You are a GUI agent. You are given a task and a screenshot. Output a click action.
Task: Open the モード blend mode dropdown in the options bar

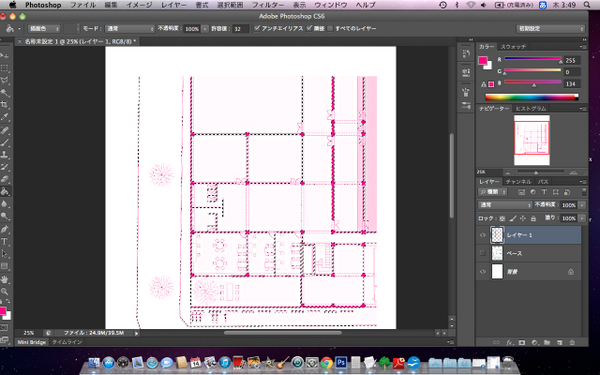[x=129, y=29]
